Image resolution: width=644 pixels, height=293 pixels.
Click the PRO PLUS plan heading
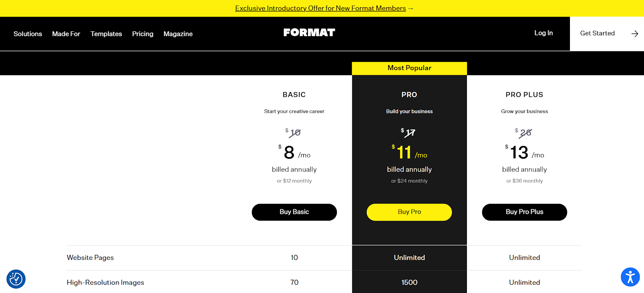pyautogui.click(x=524, y=95)
